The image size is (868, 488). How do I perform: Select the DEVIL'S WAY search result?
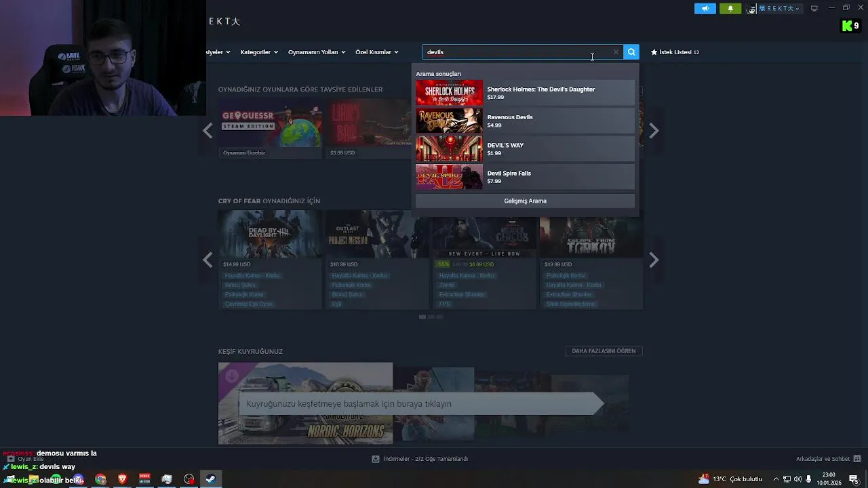pyautogui.click(x=525, y=149)
